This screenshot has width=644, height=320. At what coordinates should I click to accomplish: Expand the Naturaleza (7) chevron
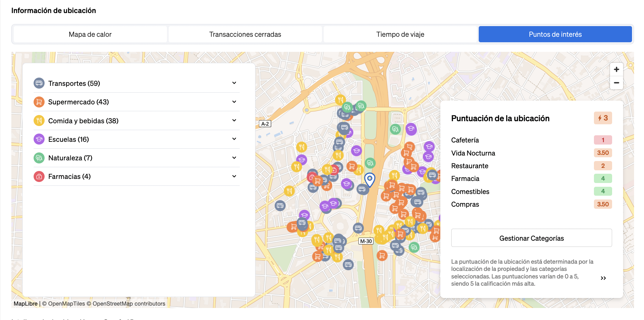(234, 158)
